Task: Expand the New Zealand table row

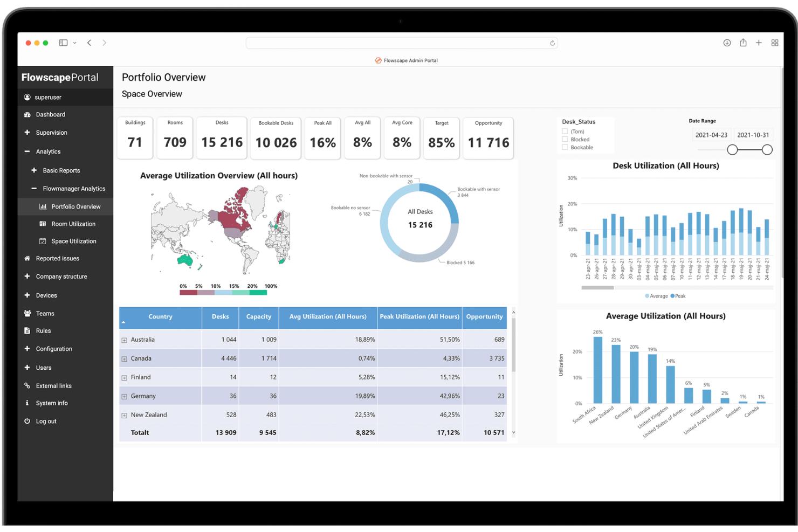Action: click(124, 416)
